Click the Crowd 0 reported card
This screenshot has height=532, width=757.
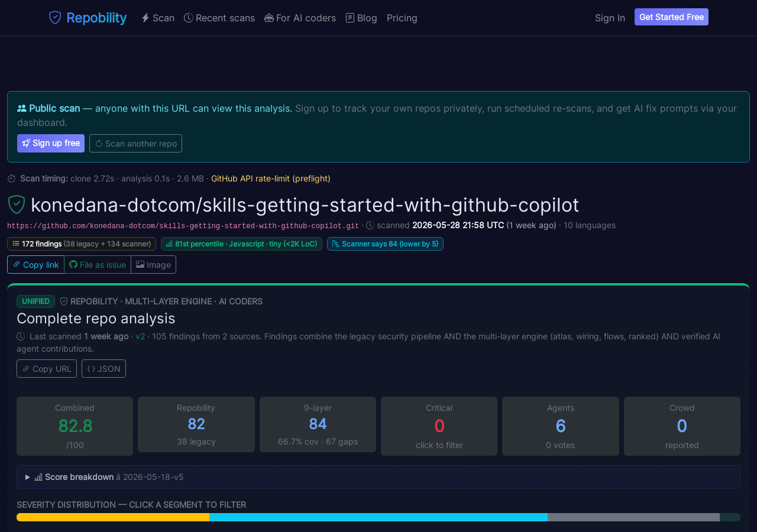coord(682,426)
